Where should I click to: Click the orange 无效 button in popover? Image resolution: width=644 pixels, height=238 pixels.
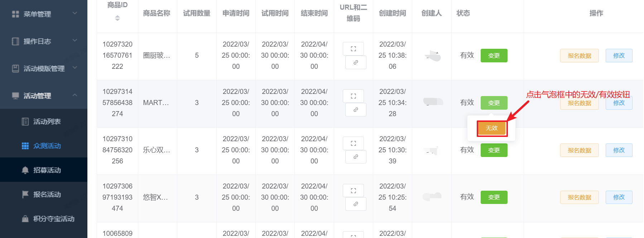pos(491,128)
